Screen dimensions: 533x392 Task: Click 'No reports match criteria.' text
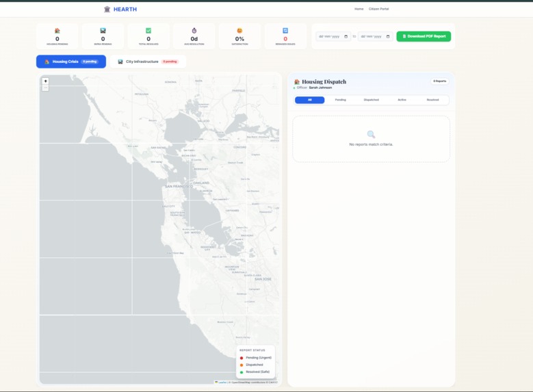click(x=372, y=144)
